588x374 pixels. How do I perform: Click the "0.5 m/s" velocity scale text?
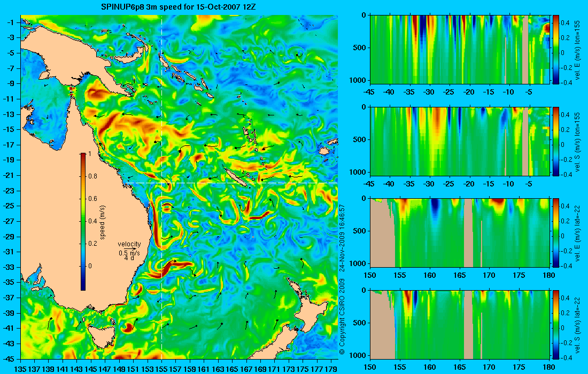coord(129,253)
